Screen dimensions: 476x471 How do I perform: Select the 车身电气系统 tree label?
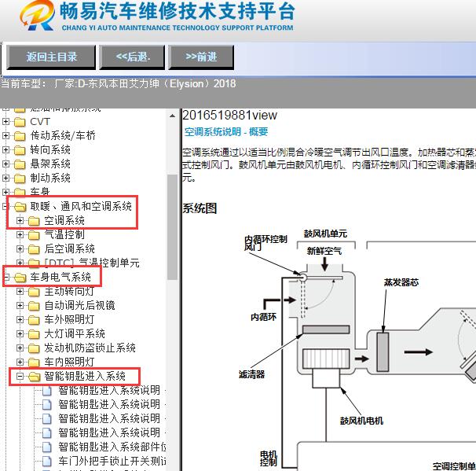click(x=60, y=277)
